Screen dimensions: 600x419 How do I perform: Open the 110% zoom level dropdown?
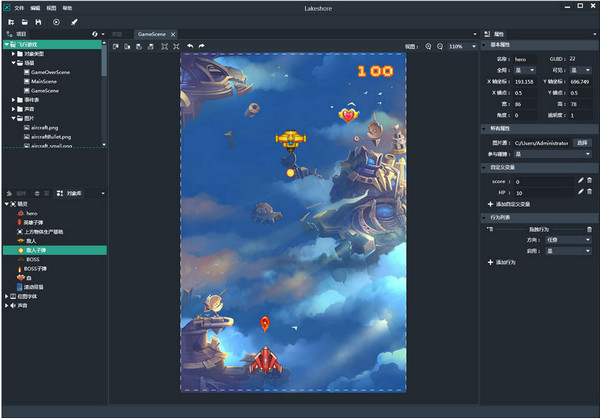pyautogui.click(x=461, y=46)
